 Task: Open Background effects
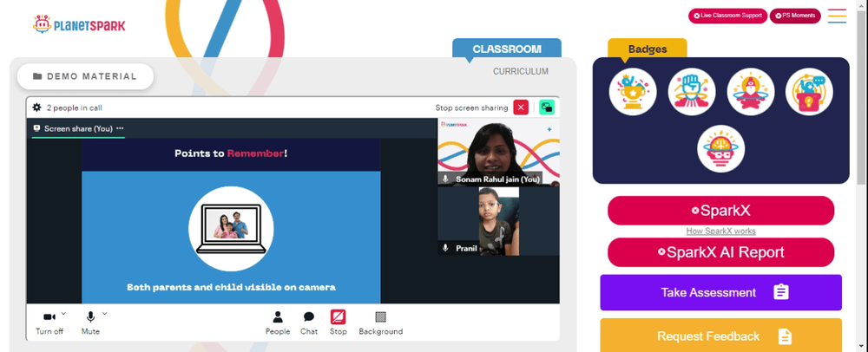(x=380, y=323)
